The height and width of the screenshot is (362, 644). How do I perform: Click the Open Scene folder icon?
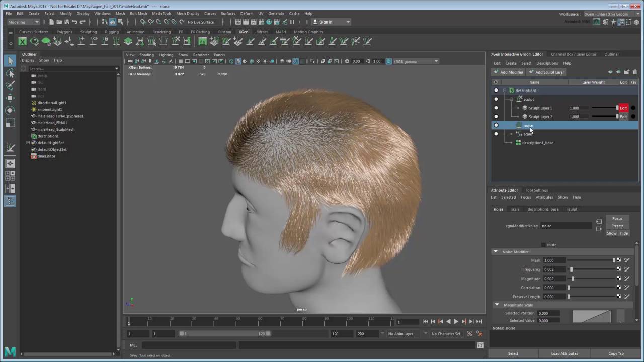(59, 22)
